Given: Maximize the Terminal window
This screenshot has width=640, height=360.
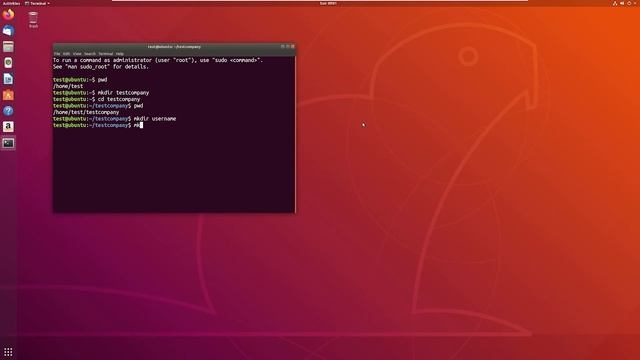Looking at the screenshot, I should pos(287,47).
